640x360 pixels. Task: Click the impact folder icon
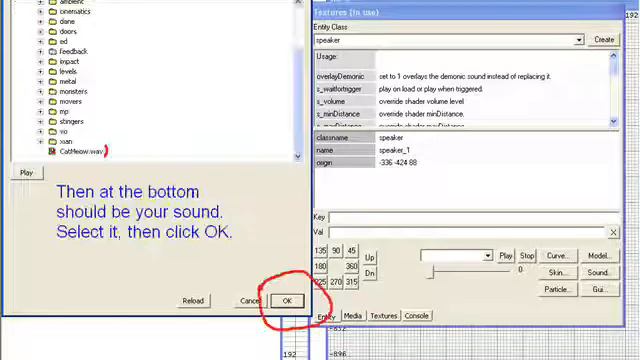coord(53,62)
